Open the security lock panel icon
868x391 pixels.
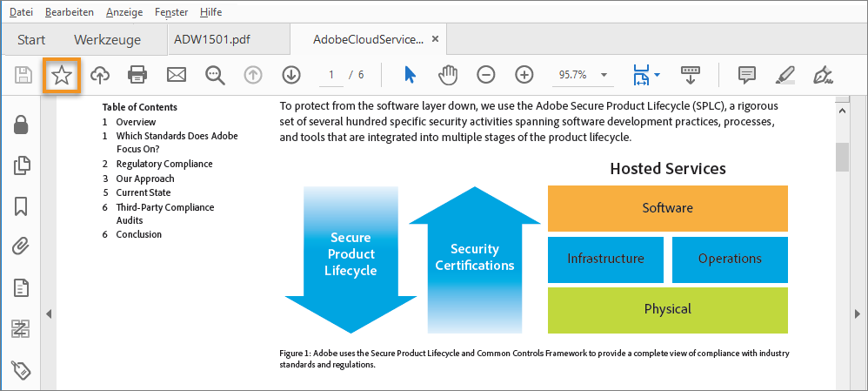tap(21, 125)
